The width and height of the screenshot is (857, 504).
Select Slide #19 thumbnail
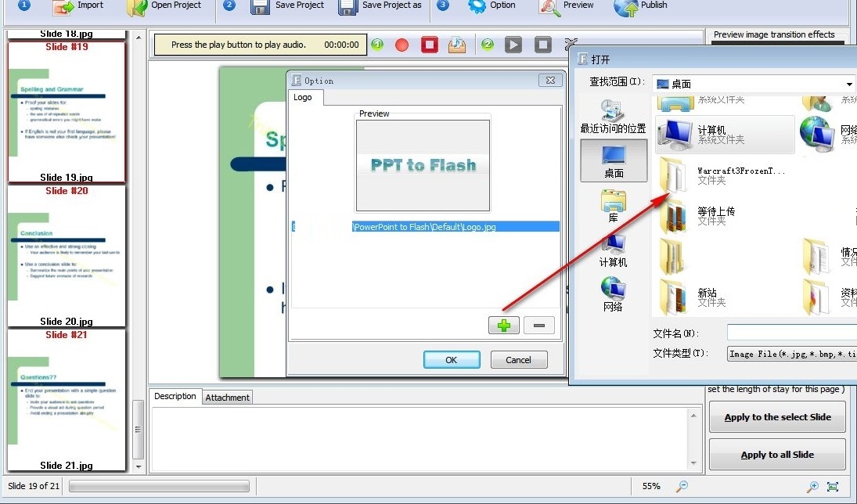(x=67, y=112)
